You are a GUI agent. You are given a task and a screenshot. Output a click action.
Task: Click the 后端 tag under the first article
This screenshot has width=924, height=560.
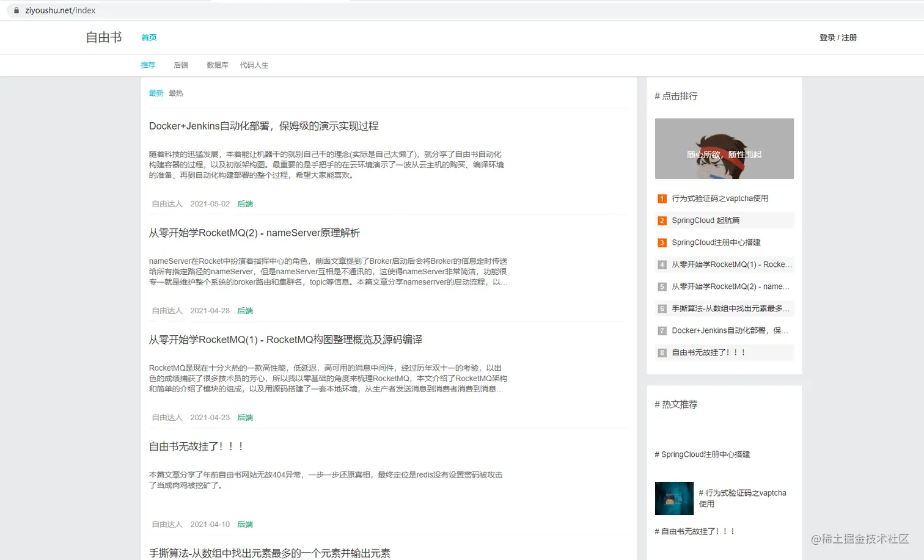coord(245,203)
